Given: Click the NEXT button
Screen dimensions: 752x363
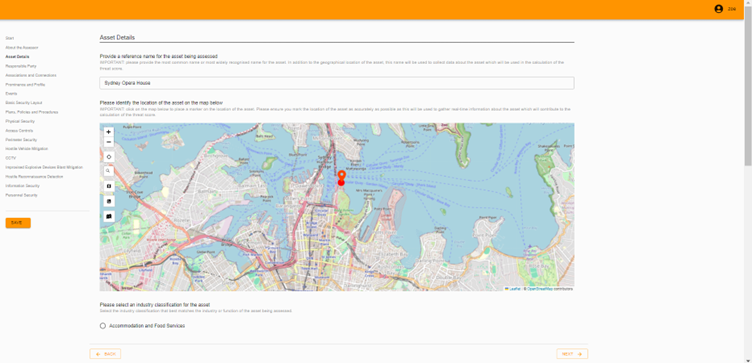Looking at the screenshot, I should tap(572, 354).
